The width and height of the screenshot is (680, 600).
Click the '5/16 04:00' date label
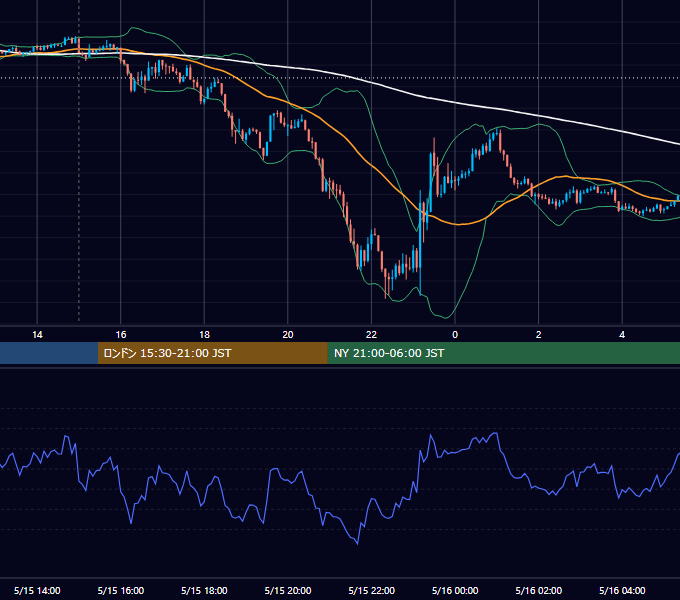[622, 590]
